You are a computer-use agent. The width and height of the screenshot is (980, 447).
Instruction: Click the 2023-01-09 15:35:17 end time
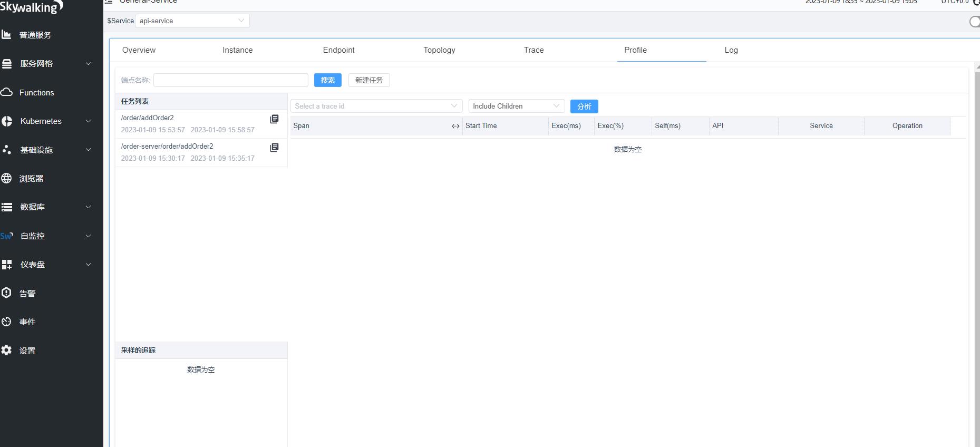pos(222,158)
